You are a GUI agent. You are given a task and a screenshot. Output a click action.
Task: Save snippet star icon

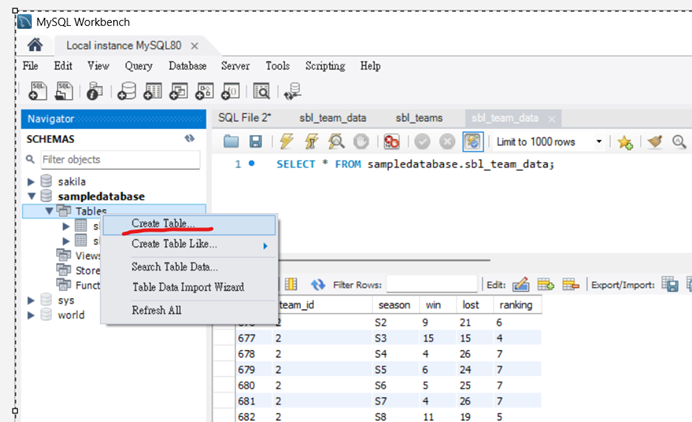coord(625,142)
